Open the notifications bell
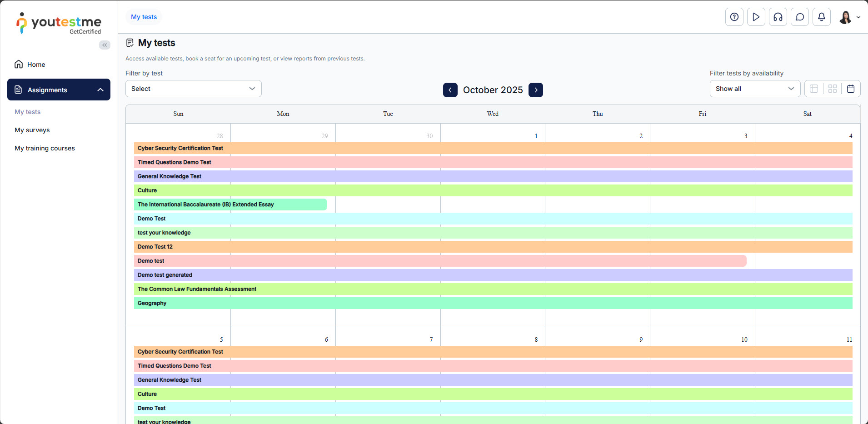This screenshot has height=424, width=868. [821, 17]
